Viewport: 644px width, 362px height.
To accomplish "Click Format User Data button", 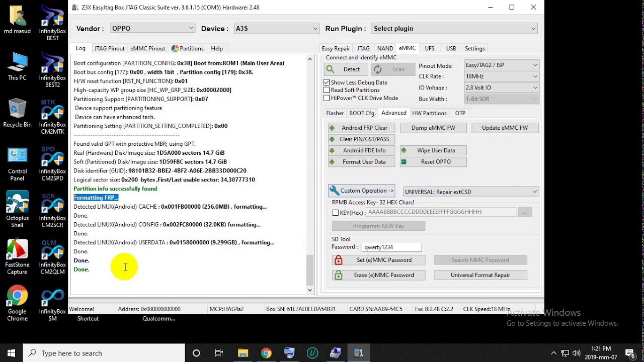I will coord(361,162).
